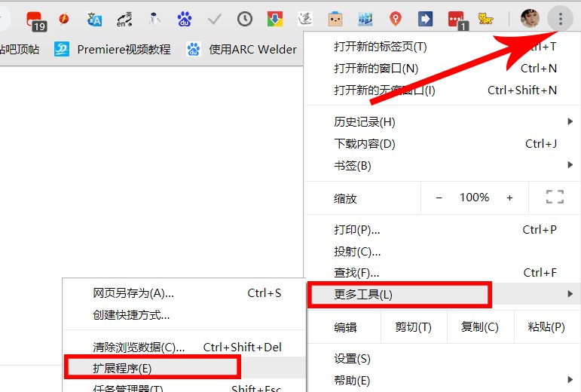The height and width of the screenshot is (392, 581).
Task: Open 扩展程序(E) in submenu
Action: tap(185, 369)
